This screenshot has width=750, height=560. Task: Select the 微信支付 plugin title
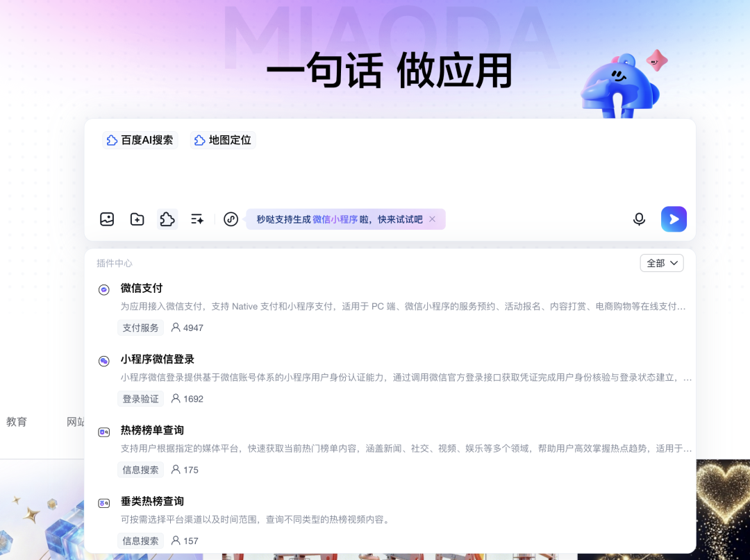(x=142, y=288)
